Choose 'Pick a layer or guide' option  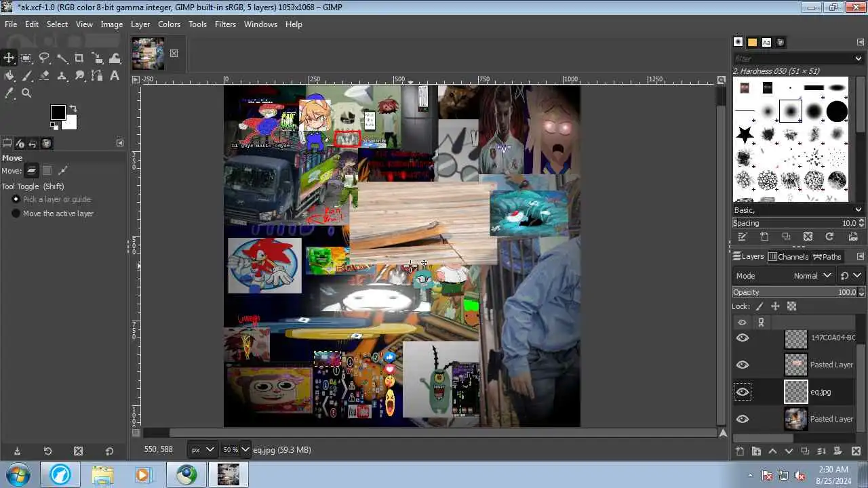point(57,199)
